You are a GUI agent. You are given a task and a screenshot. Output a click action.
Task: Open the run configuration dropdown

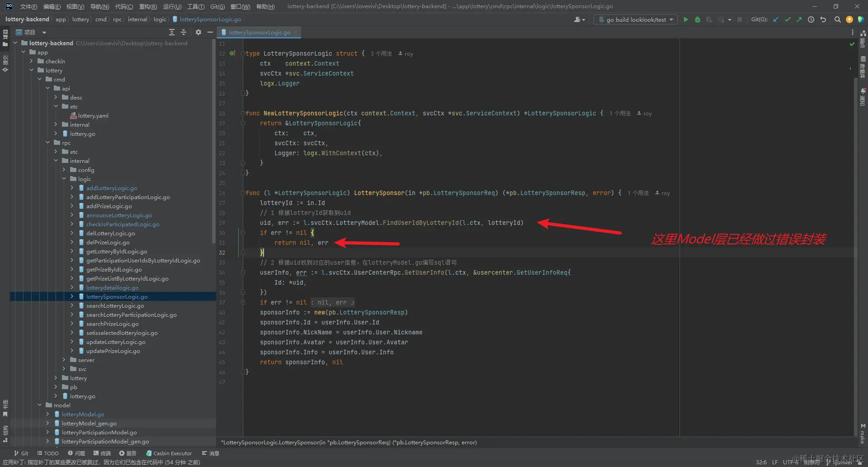636,19
